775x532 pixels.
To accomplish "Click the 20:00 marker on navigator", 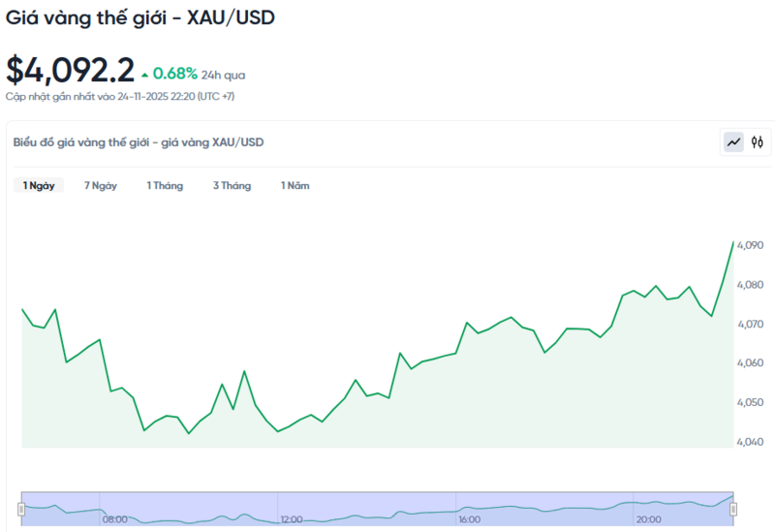I will pyautogui.click(x=647, y=519).
